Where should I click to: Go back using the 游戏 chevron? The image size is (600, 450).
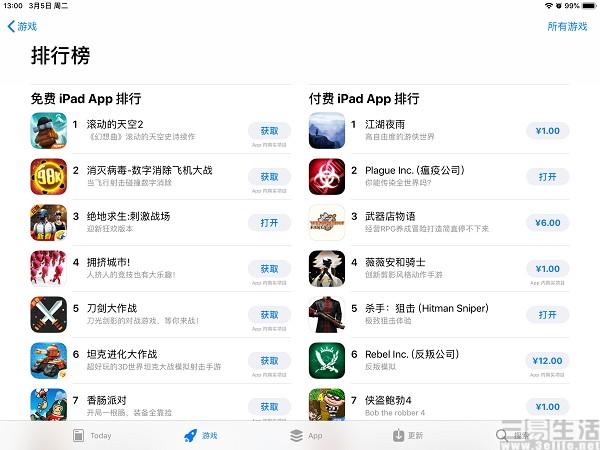22,26
